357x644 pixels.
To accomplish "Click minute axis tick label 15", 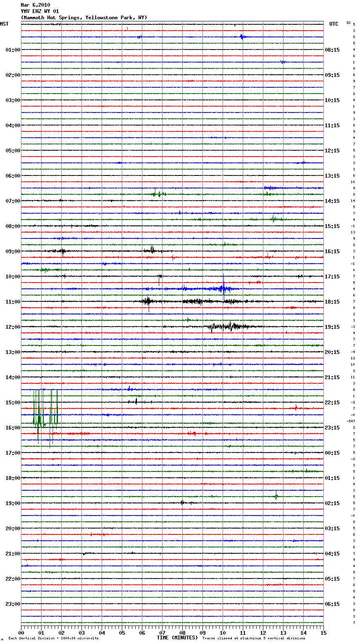I will [x=323, y=633].
